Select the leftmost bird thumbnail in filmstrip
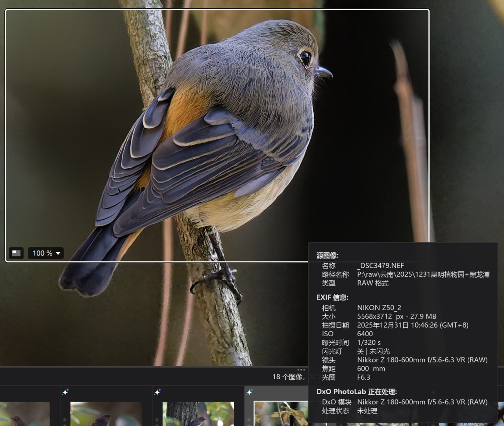 tap(24, 414)
